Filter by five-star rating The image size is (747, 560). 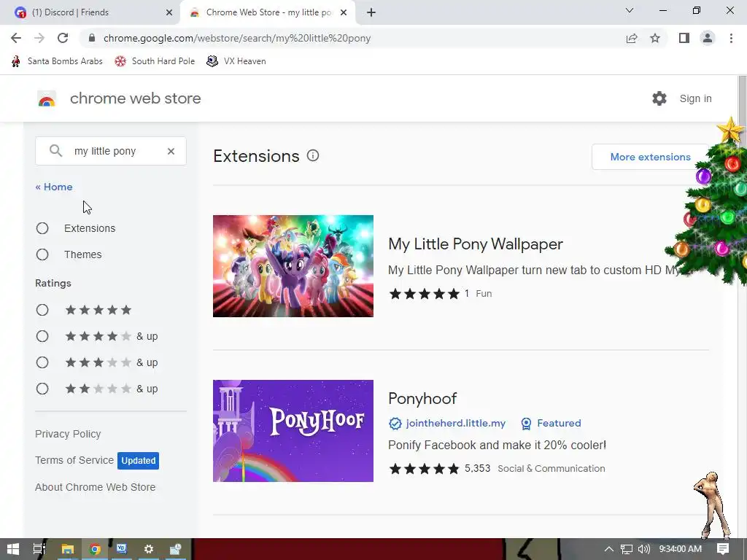click(42, 311)
